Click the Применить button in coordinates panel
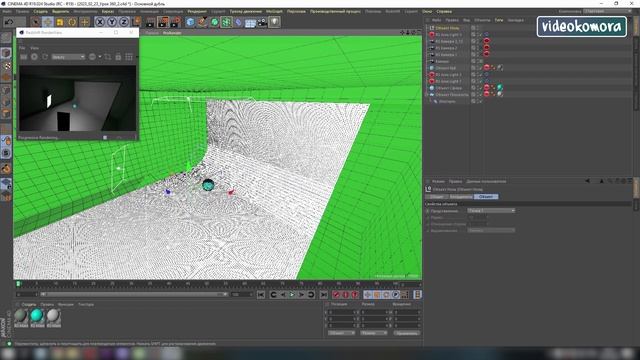 coord(407,333)
